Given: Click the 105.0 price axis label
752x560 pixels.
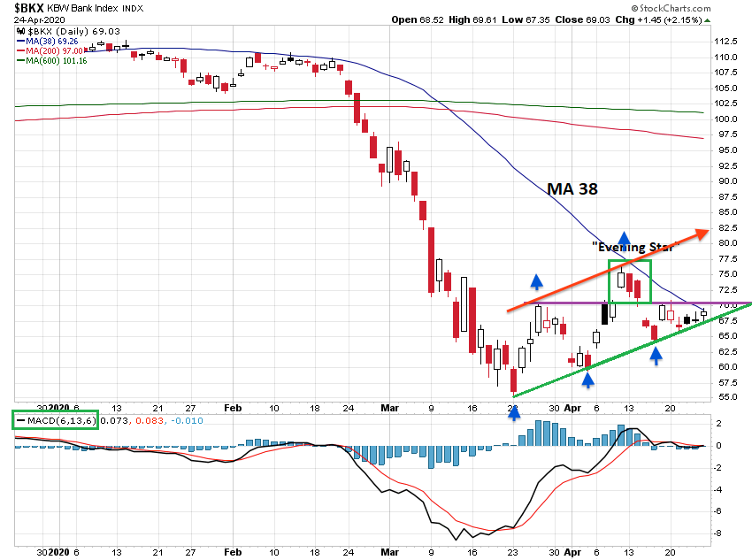Looking at the screenshot, I should click(x=725, y=88).
